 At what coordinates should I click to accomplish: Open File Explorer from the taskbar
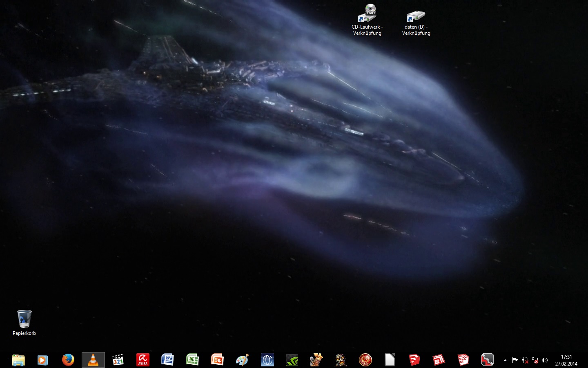18,360
